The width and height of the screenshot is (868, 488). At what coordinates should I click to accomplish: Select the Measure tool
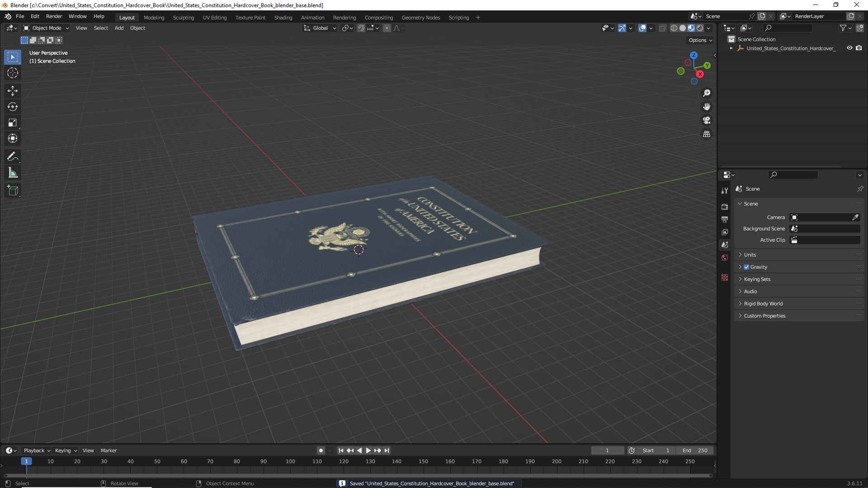coord(13,173)
